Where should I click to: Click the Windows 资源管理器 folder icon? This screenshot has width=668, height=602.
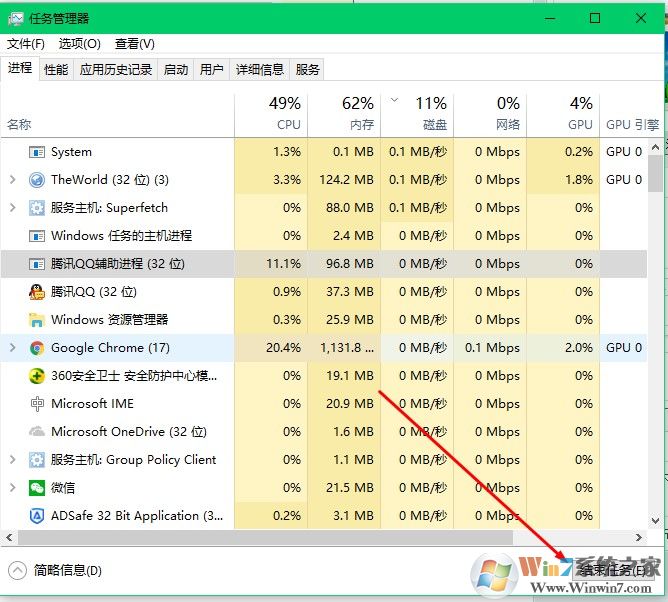click(x=37, y=320)
